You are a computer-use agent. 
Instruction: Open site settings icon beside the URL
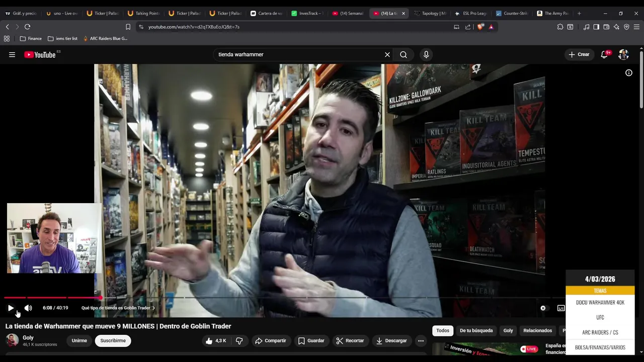pos(141,27)
